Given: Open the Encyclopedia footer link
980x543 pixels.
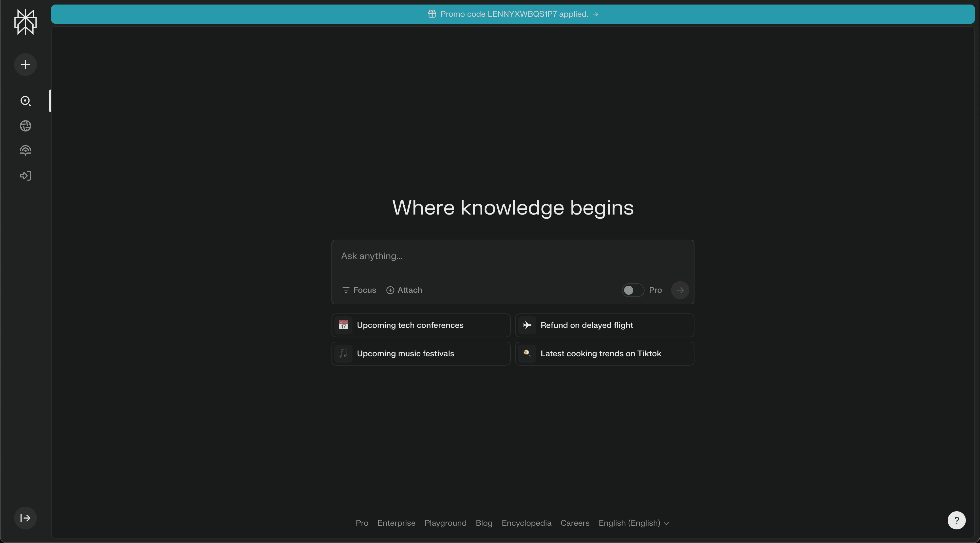Looking at the screenshot, I should [x=526, y=523].
